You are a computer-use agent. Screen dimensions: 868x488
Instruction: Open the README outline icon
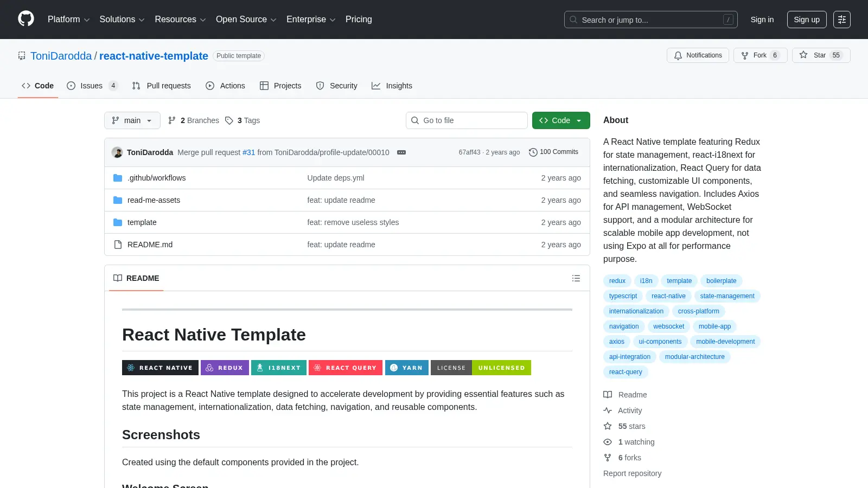(576, 278)
